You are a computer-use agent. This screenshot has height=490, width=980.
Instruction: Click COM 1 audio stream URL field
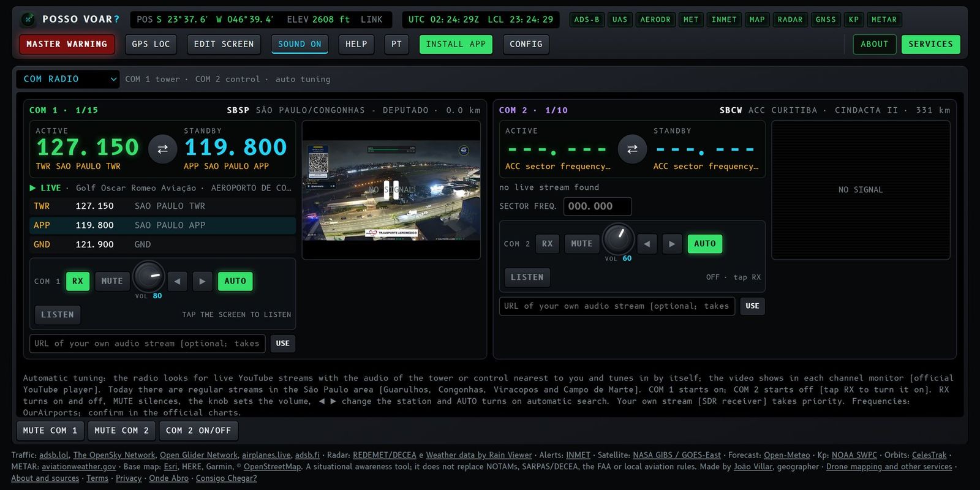(x=148, y=344)
